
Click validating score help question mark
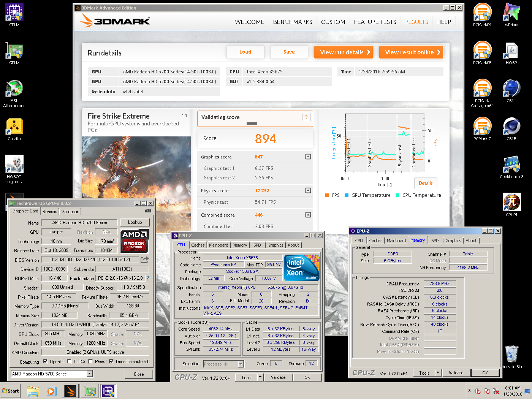[x=306, y=117]
